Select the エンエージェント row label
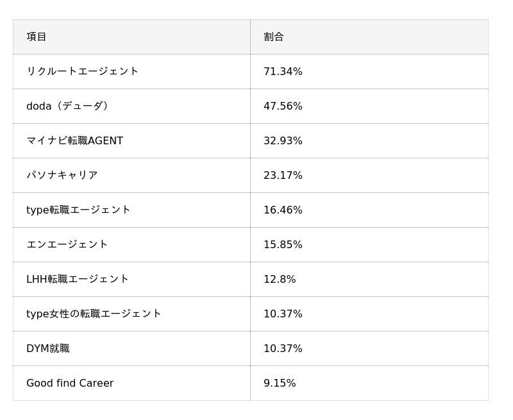Screen dimensions: 513x420 point(67,244)
